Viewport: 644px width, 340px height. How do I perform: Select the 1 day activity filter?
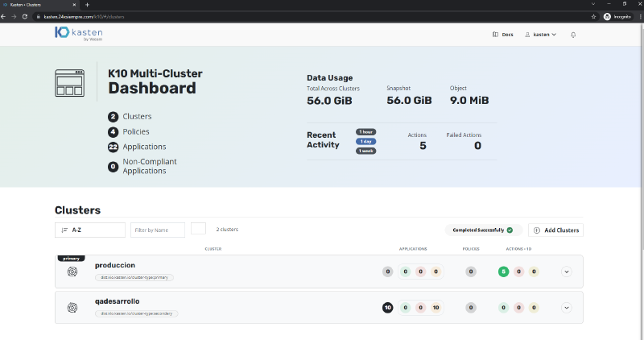pyautogui.click(x=366, y=142)
